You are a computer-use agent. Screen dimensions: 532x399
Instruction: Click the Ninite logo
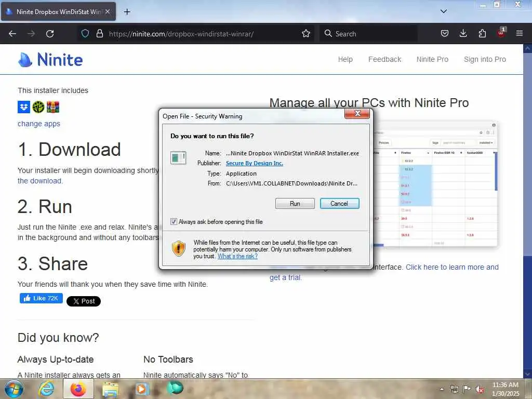tap(50, 60)
